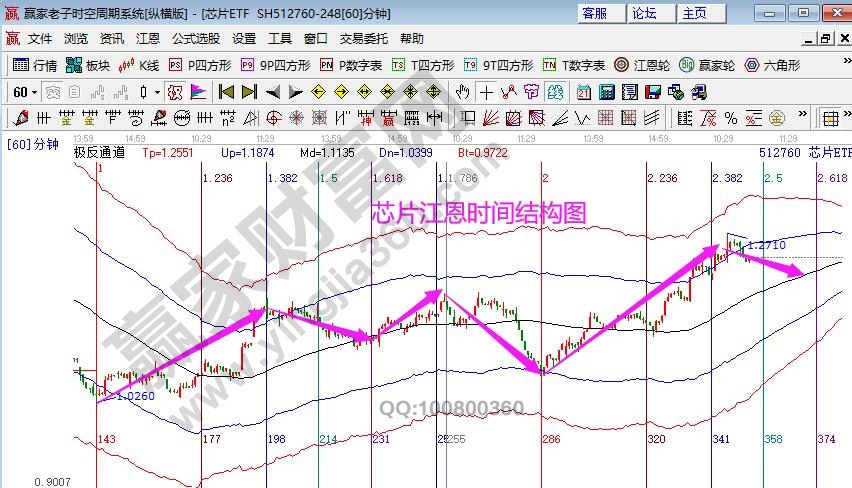Toggle the grid layout button at far right

(x=830, y=118)
